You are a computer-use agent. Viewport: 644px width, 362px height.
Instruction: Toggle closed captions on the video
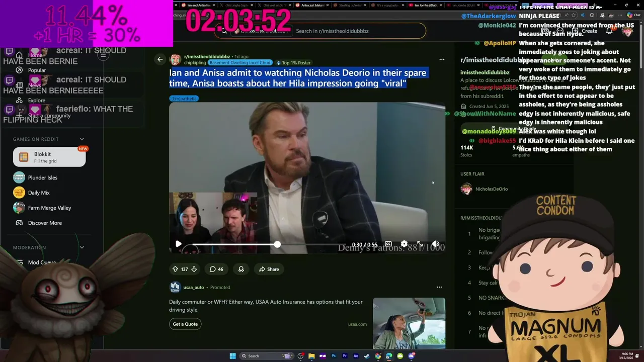(388, 244)
